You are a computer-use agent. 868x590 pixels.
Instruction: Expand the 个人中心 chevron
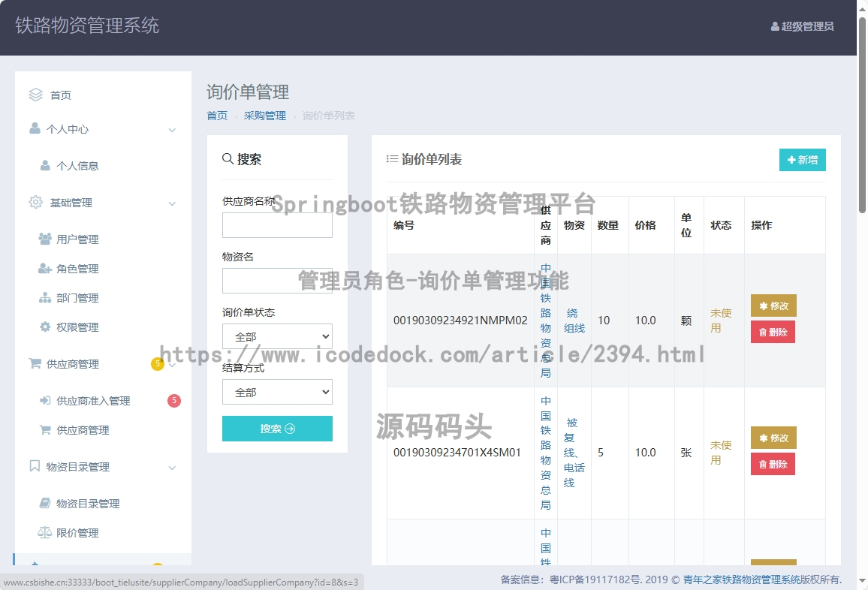[172, 130]
